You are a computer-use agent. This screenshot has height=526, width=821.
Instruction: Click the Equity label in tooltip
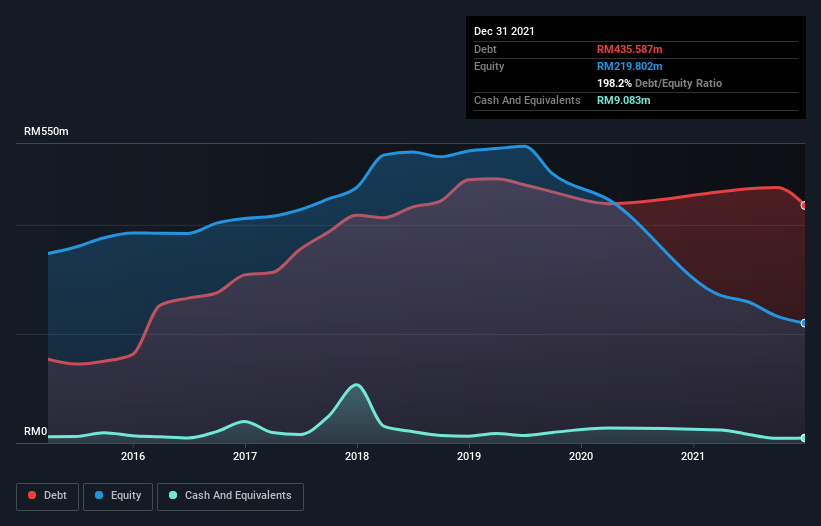pyautogui.click(x=489, y=66)
